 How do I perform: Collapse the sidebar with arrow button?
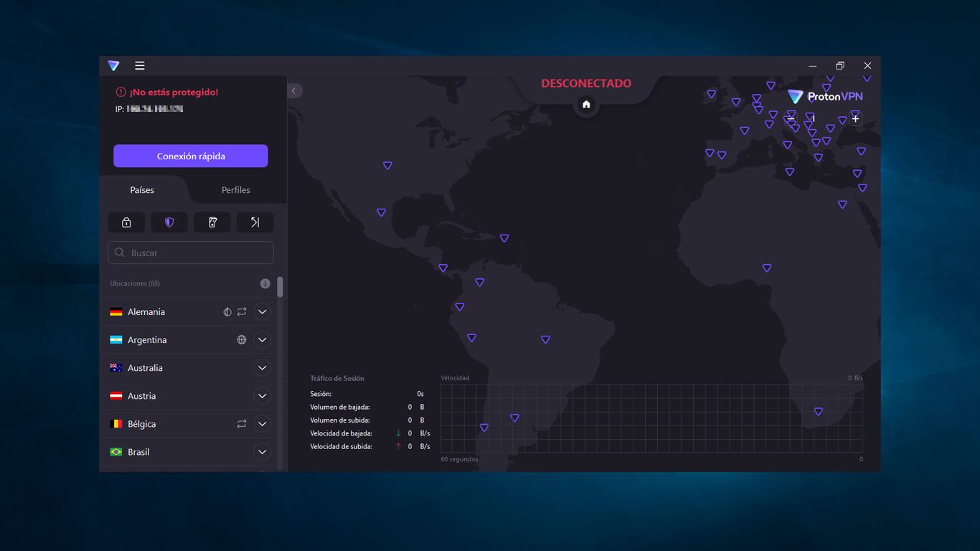tap(295, 91)
